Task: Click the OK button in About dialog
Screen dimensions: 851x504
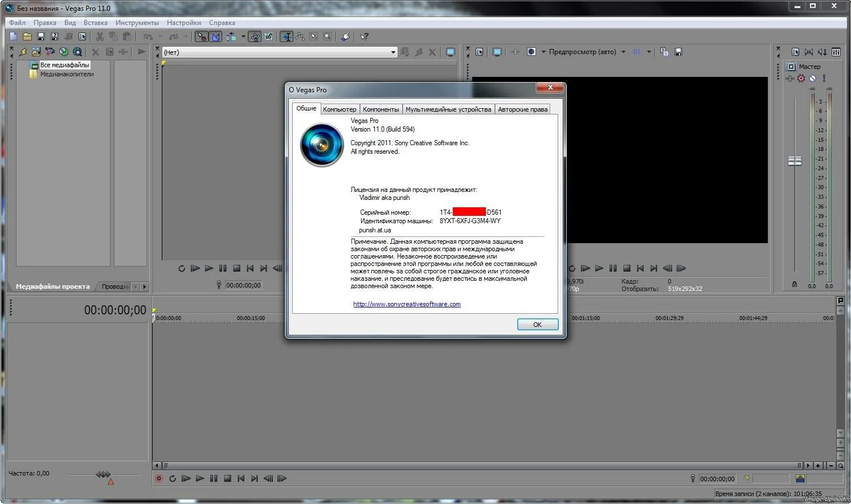Action: [x=537, y=324]
